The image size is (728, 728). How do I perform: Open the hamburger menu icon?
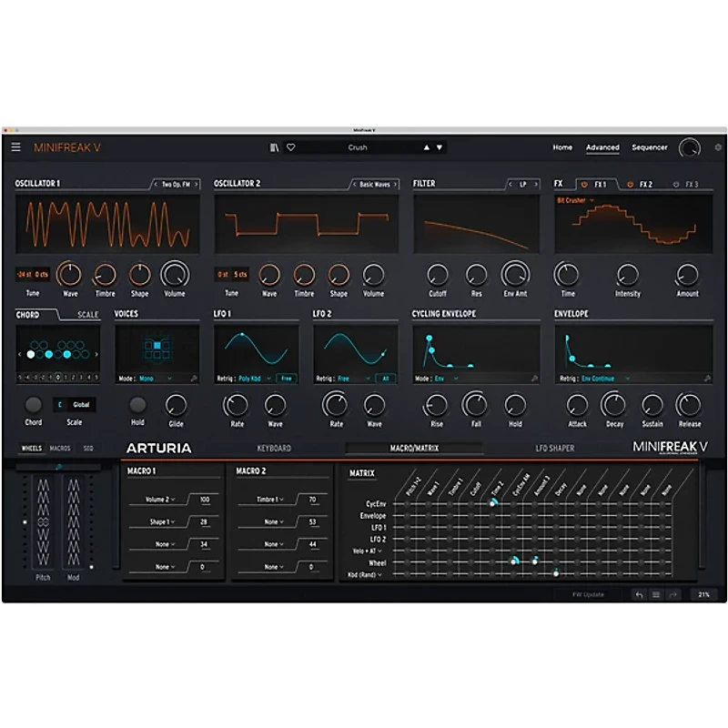pyautogui.click(x=16, y=146)
